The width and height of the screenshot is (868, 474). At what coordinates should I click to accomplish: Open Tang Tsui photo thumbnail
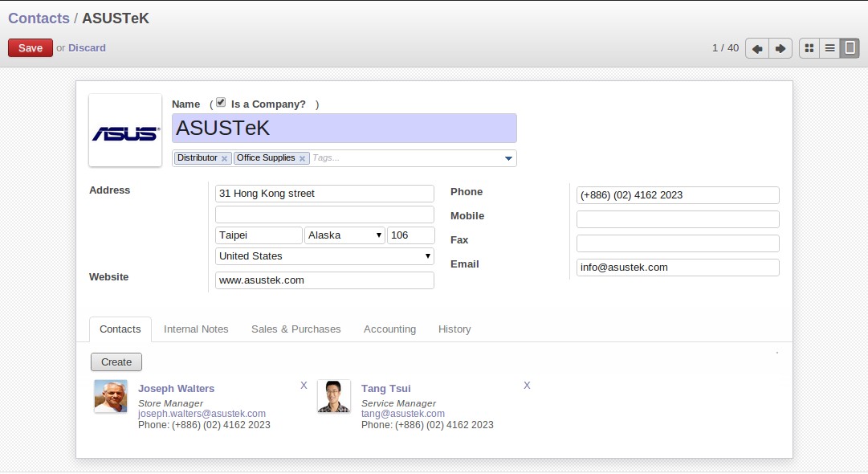click(334, 396)
